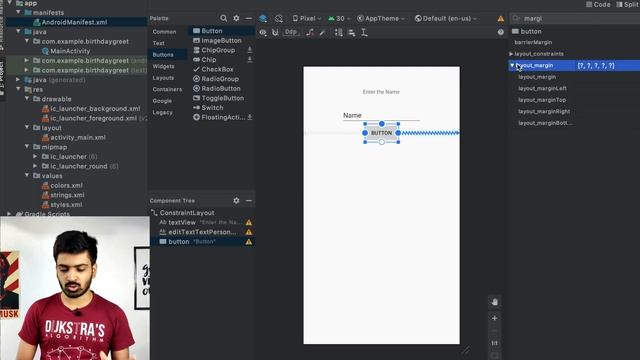Collapse the manifests folder
Viewport: 640px width, 360px height.
pos(18,12)
